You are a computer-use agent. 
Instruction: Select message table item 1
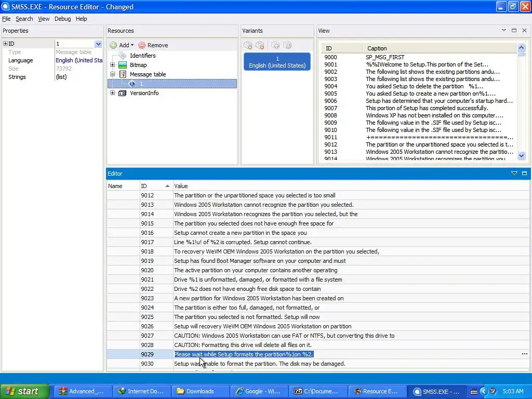point(172,84)
